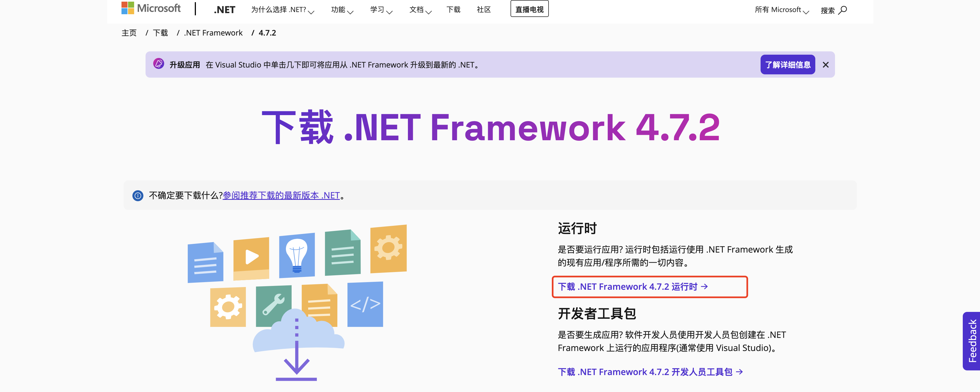This screenshot has width=980, height=392.
Task: Click the purple party icon in banner
Action: click(x=159, y=64)
